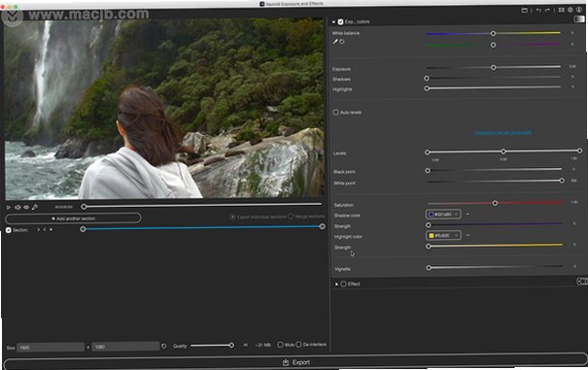Click the Saturation slider handle

click(x=495, y=203)
